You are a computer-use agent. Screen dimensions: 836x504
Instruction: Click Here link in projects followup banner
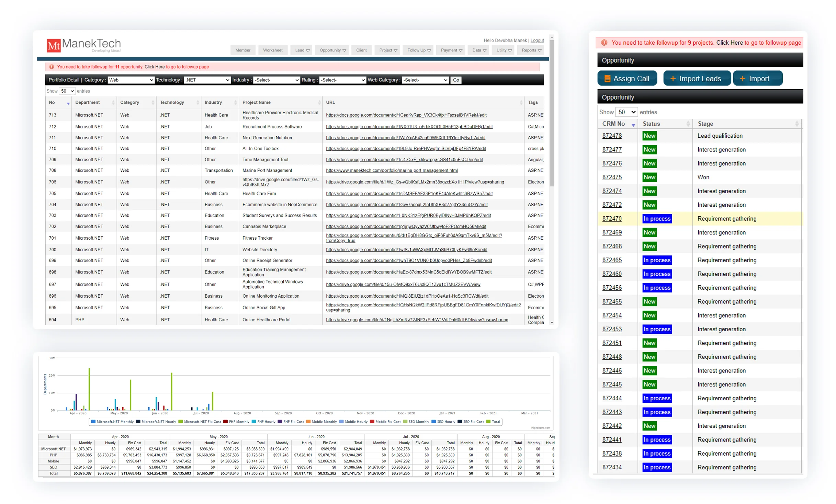pyautogui.click(x=730, y=43)
